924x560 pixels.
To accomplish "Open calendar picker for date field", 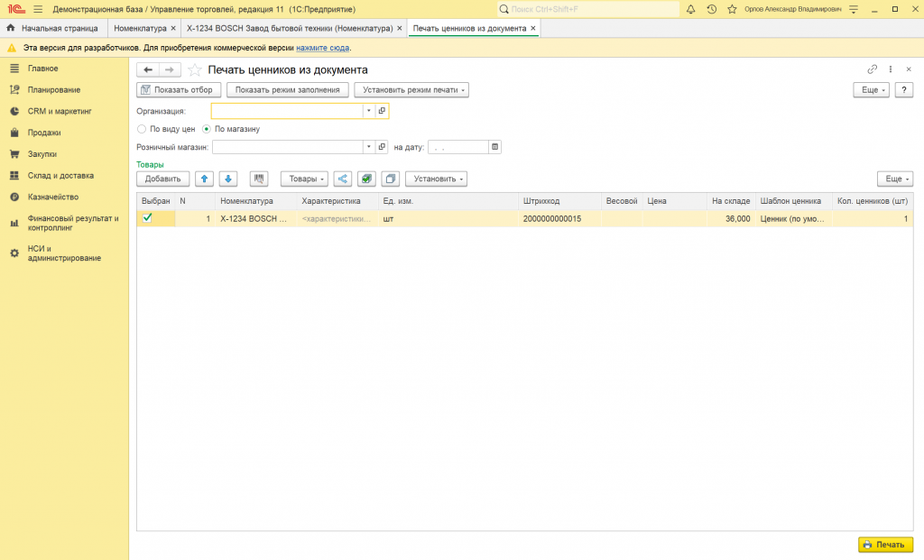I will point(495,147).
